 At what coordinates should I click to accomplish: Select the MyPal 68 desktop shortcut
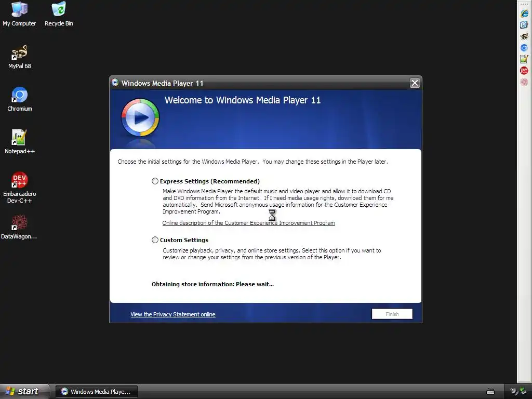click(19, 57)
